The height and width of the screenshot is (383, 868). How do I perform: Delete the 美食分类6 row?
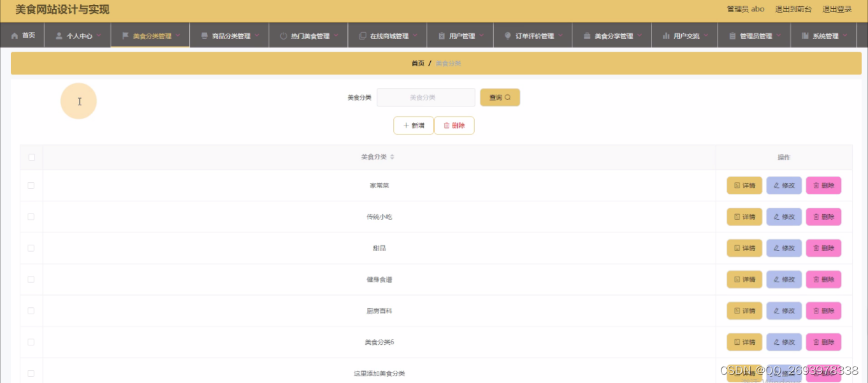[x=823, y=342]
